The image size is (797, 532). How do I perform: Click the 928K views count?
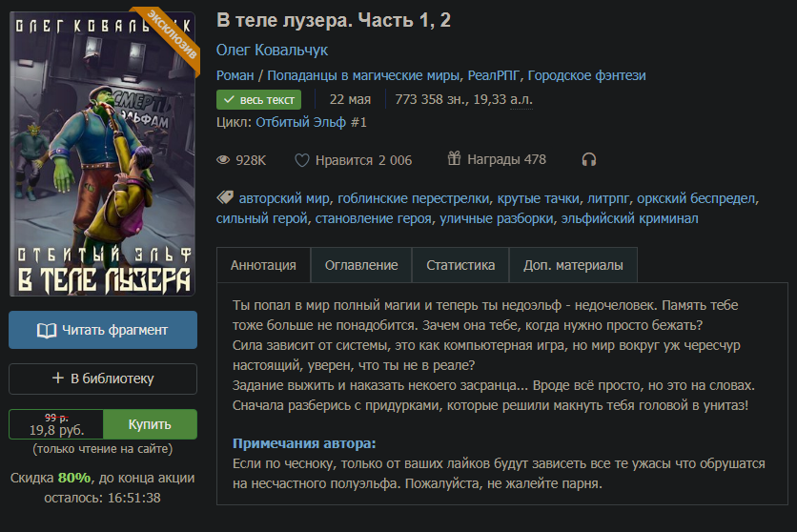pyautogui.click(x=251, y=160)
